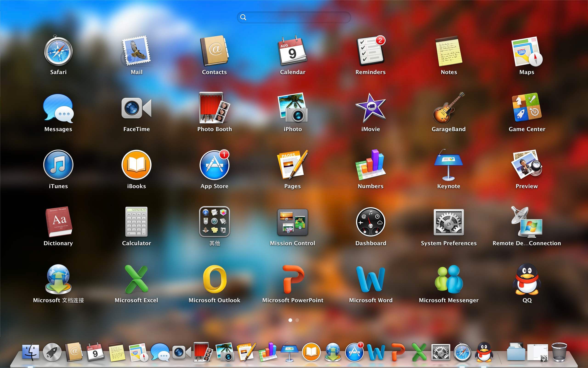Launch GarageBand guitar icon

pyautogui.click(x=449, y=108)
